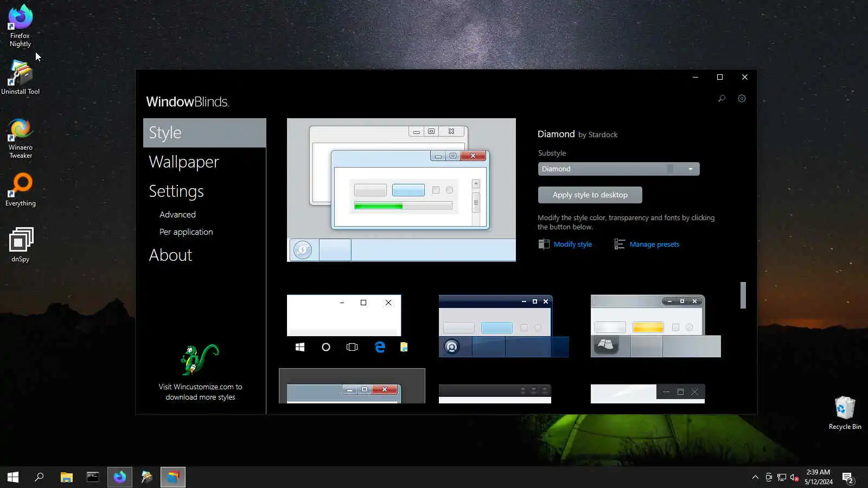Open the Windows Start menu
Image resolution: width=868 pixels, height=488 pixels.
point(13,477)
